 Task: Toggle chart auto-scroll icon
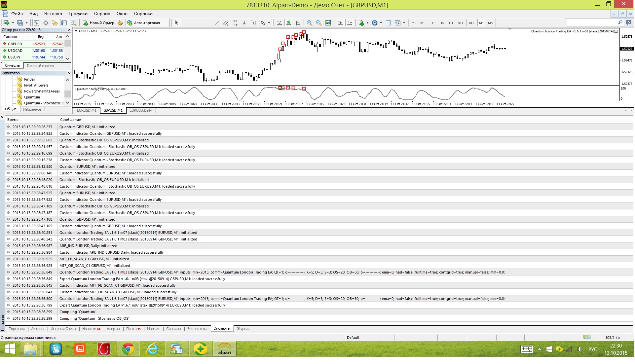[x=340, y=23]
